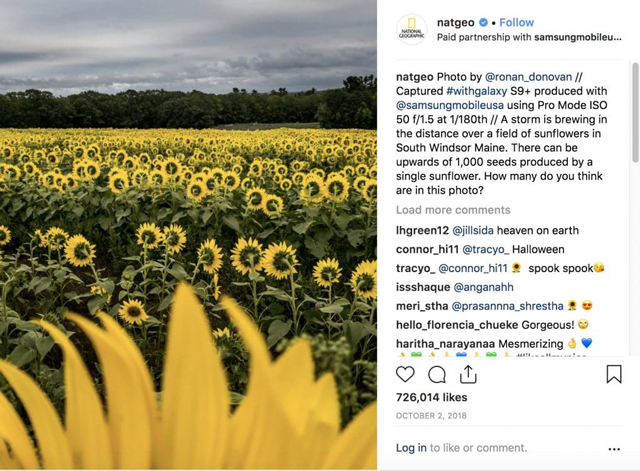Open comments with the speech bubble icon
Viewport: 640px width, 471px height.
pos(437,374)
